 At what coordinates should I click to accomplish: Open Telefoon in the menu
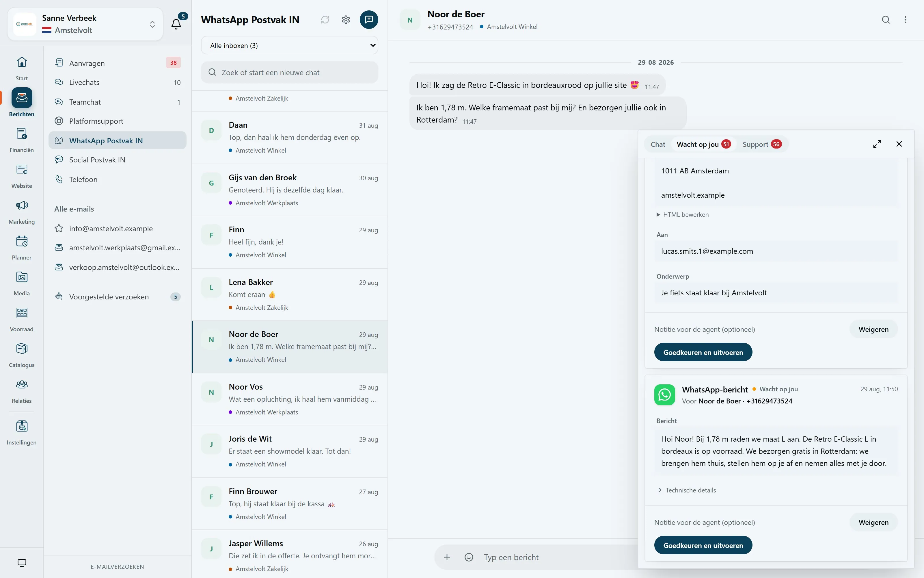tap(118, 179)
